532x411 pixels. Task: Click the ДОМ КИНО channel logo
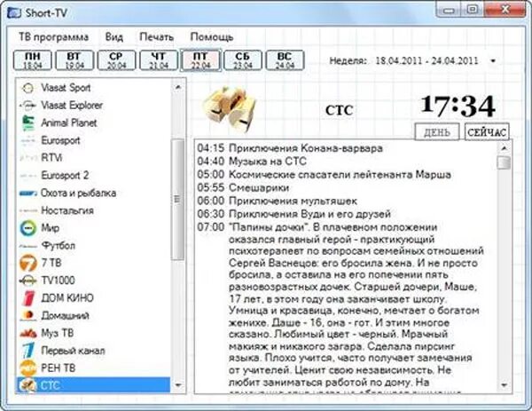[x=28, y=298]
